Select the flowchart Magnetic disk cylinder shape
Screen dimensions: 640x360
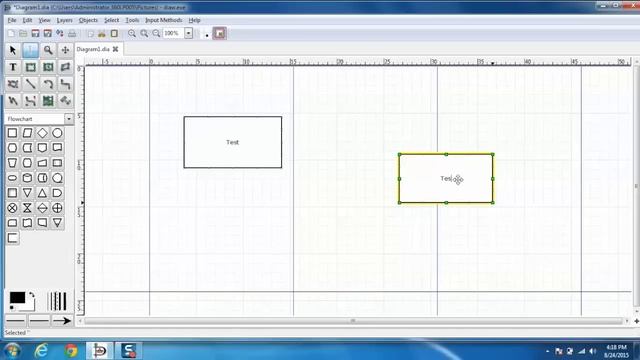coord(27,178)
